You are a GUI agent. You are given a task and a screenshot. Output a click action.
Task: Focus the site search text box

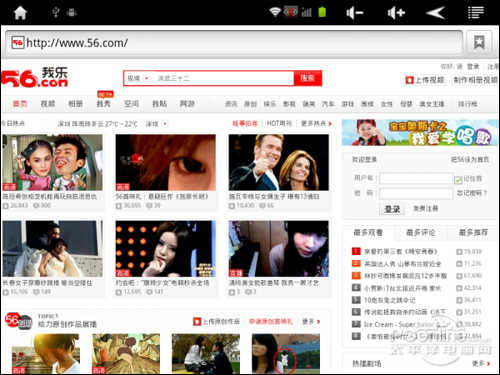coord(224,78)
